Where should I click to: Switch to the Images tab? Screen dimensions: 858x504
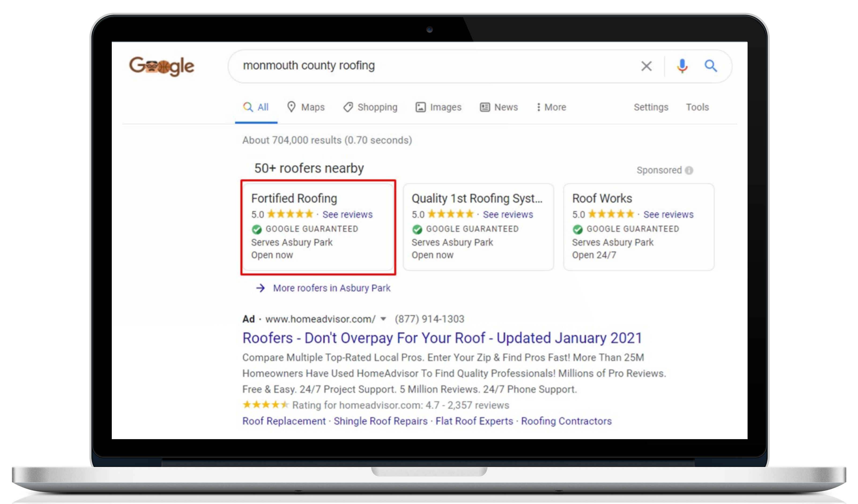tap(438, 107)
